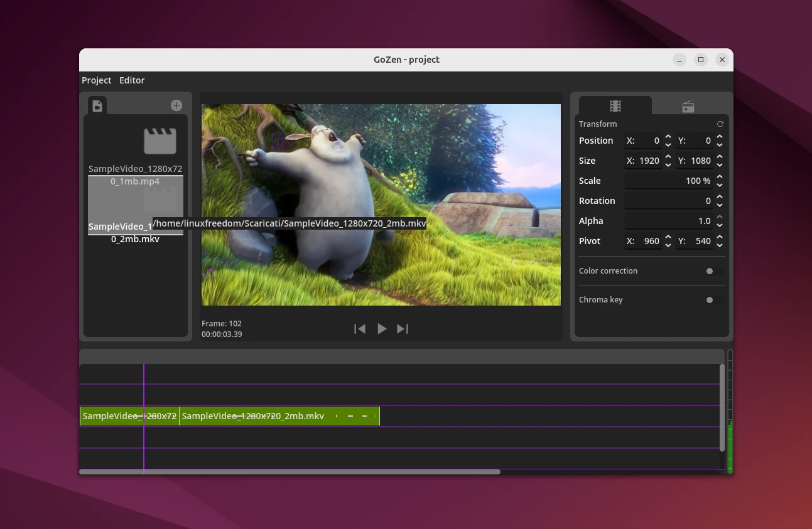Skip to previous frame button

click(x=360, y=329)
